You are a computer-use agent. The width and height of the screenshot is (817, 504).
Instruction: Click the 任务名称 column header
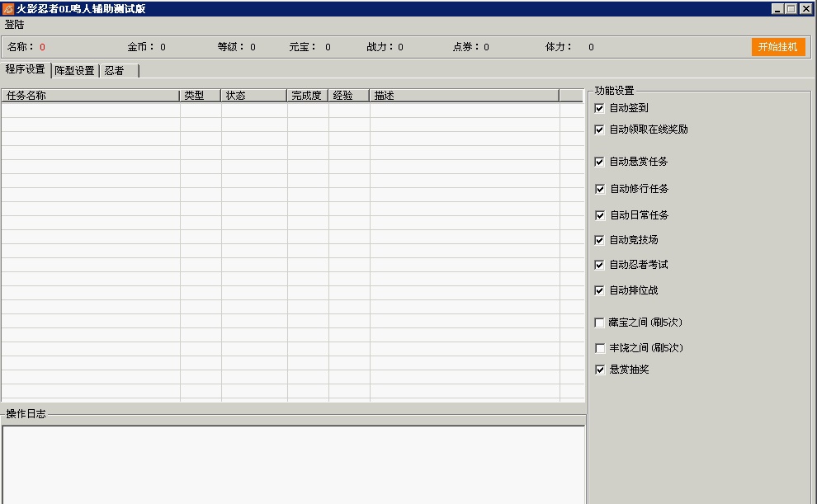(91, 96)
